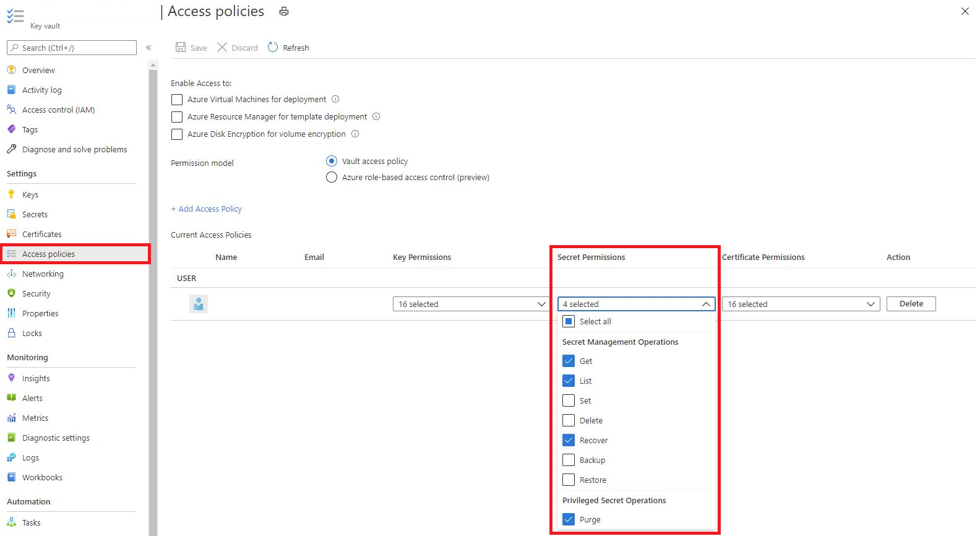Image resolution: width=980 pixels, height=536 pixels.
Task: Click the Key vault checklist icon in header
Action: pos(15,16)
